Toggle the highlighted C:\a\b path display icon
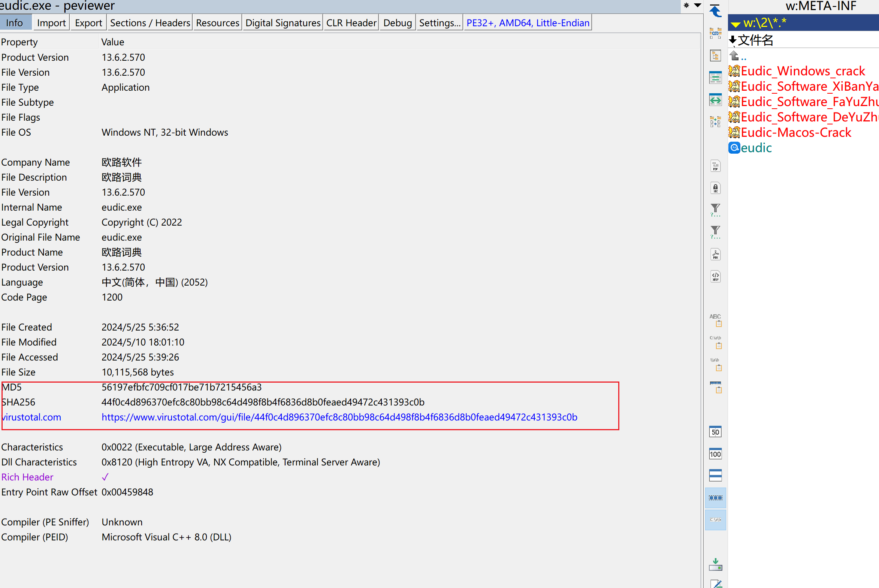 (715, 520)
